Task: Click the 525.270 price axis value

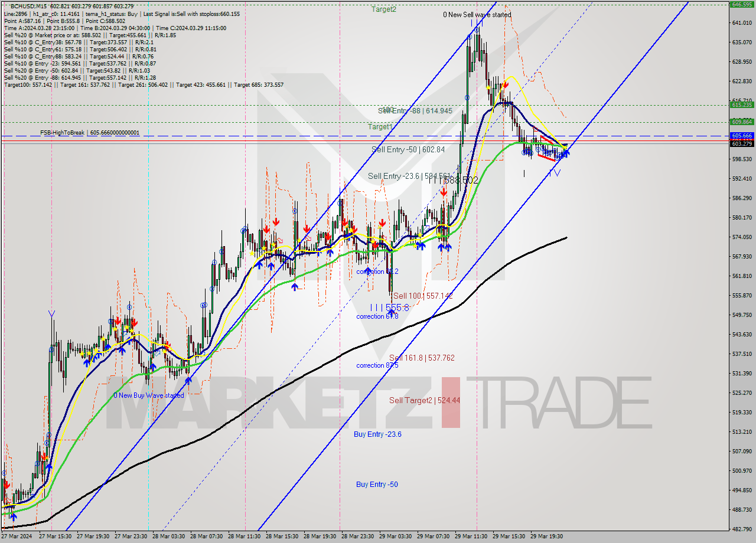Action: pos(741,392)
